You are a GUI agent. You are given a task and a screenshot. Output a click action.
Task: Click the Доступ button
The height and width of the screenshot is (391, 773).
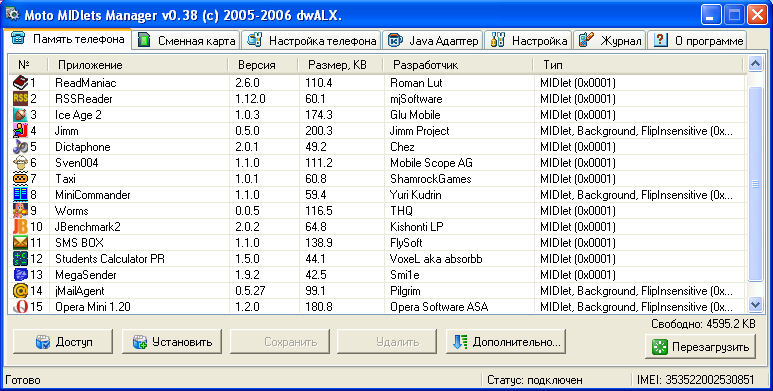pyautogui.click(x=63, y=342)
